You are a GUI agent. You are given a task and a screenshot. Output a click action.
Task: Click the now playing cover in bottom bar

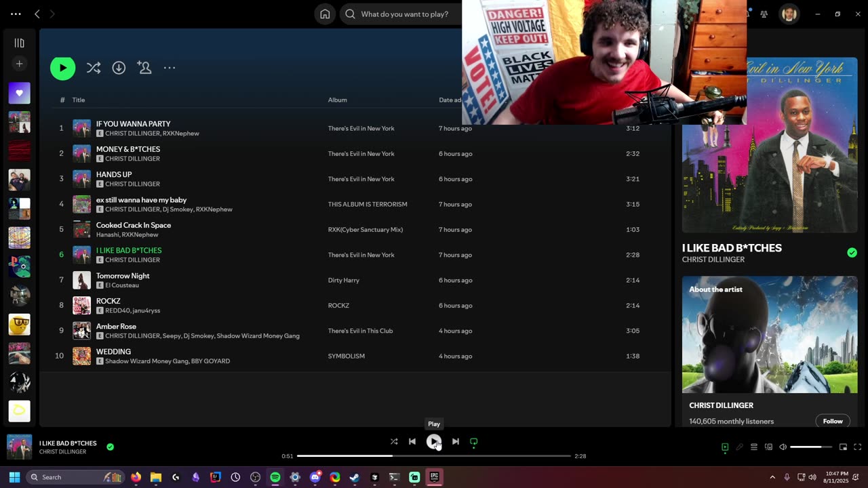(19, 447)
